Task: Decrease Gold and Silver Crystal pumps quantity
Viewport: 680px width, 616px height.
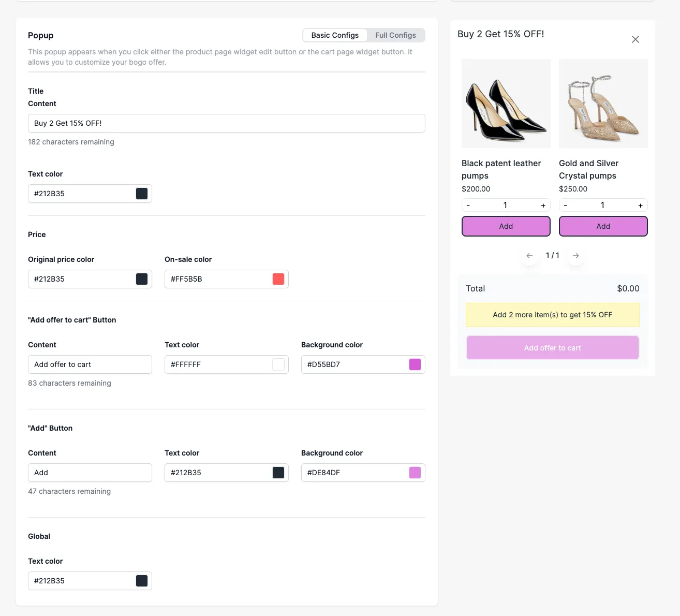Action: [x=566, y=206]
